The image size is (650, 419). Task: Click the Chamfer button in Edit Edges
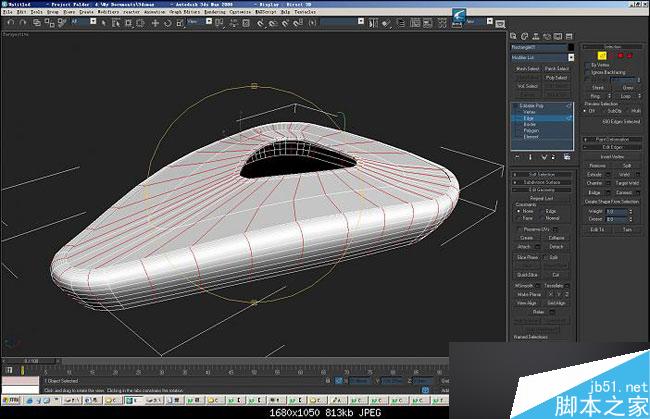(x=594, y=183)
